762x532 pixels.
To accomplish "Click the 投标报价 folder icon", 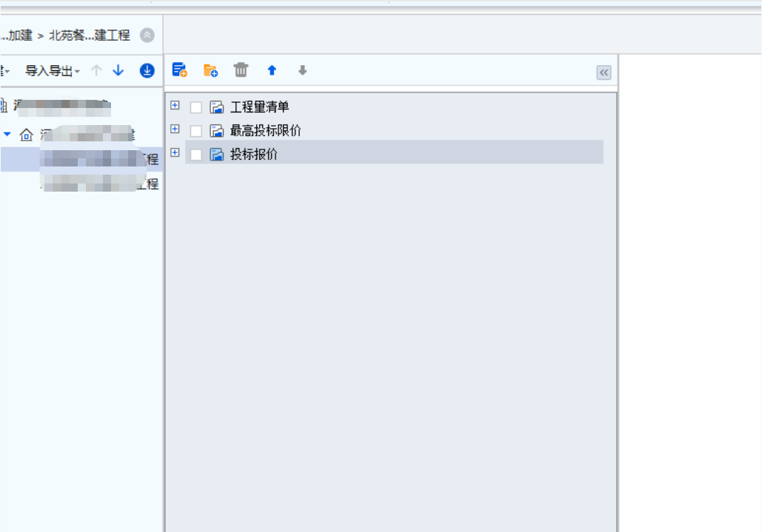I will pos(216,155).
